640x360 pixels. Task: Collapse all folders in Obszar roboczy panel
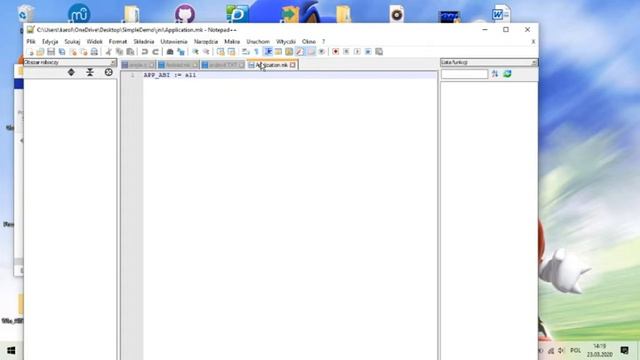(90, 72)
